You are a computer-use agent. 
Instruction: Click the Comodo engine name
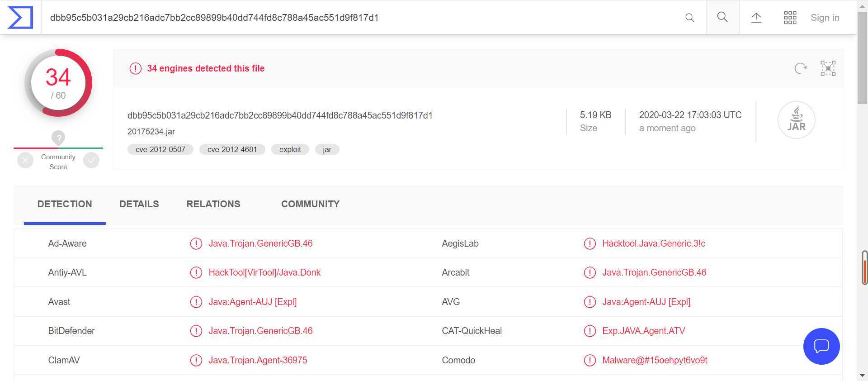[x=458, y=360]
